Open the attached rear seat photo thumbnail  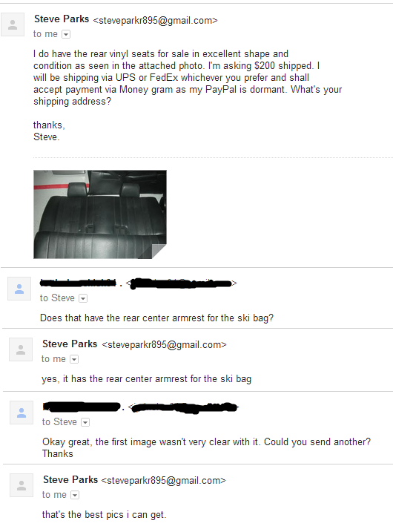tap(100, 214)
